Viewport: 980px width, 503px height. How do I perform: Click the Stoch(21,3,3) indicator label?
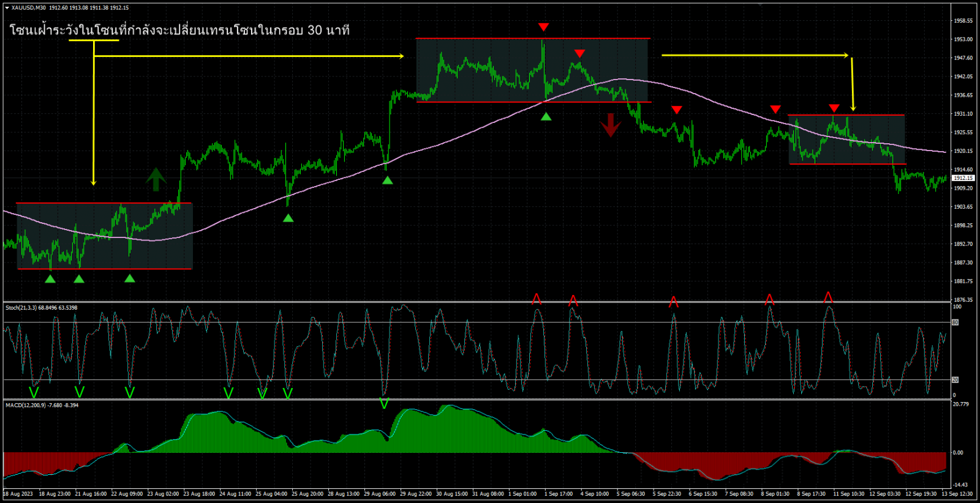(42, 308)
